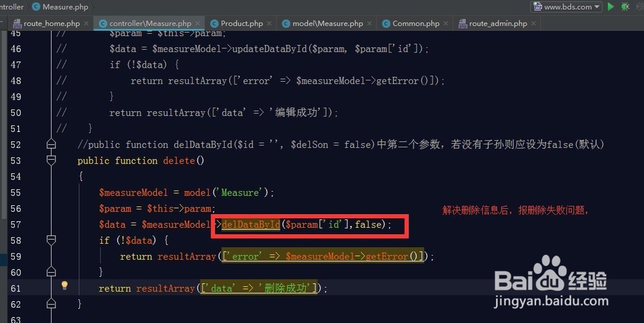The height and width of the screenshot is (323, 644).
Task: Open the route_admin.php tab
Action: click(498, 23)
